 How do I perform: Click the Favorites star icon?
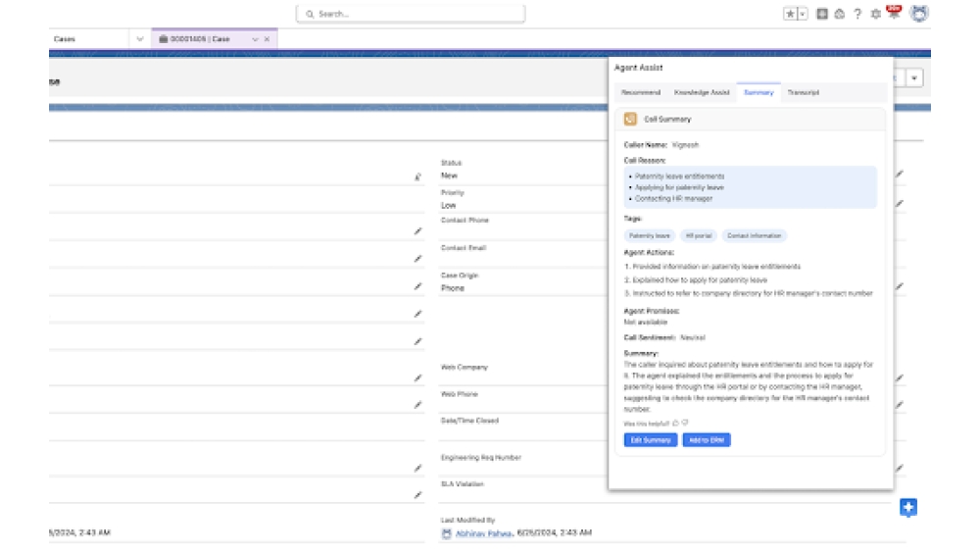pos(790,14)
